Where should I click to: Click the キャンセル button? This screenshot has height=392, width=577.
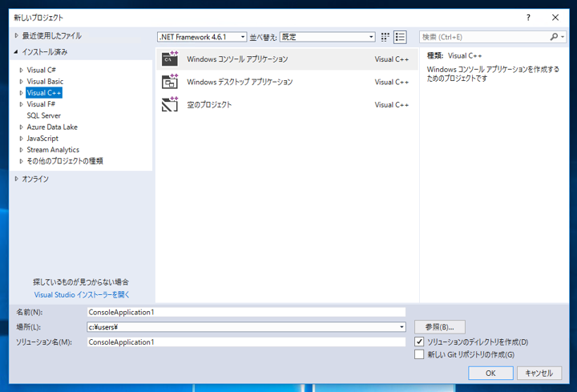539,373
